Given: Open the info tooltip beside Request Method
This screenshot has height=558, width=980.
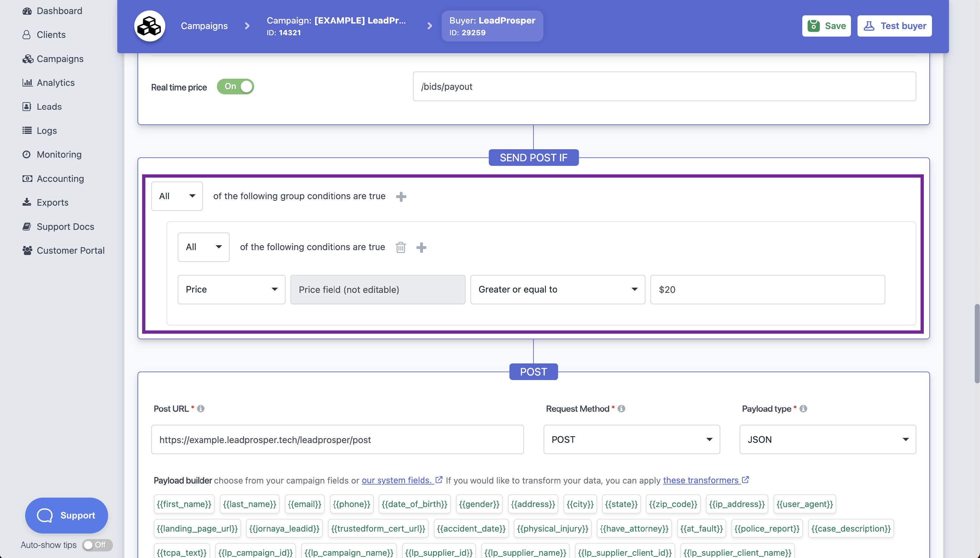Looking at the screenshot, I should point(622,408).
